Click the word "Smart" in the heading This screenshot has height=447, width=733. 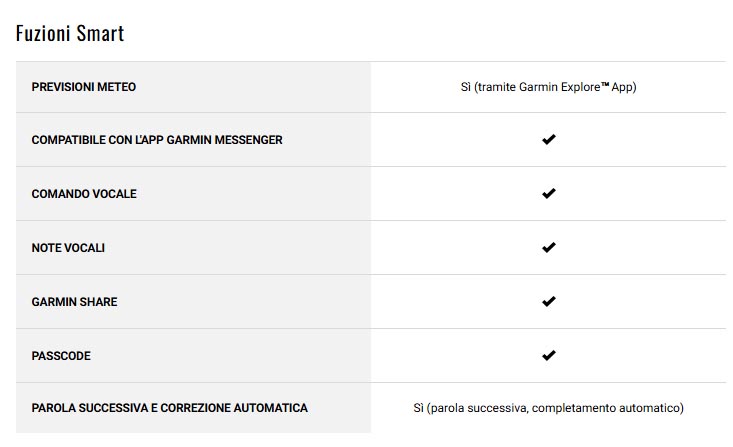coord(103,33)
